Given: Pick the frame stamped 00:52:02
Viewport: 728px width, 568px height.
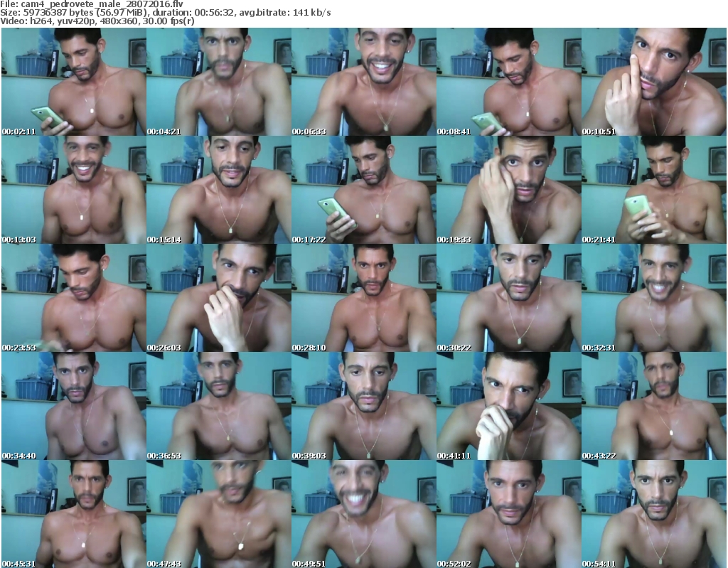Looking at the screenshot, I should [x=509, y=514].
